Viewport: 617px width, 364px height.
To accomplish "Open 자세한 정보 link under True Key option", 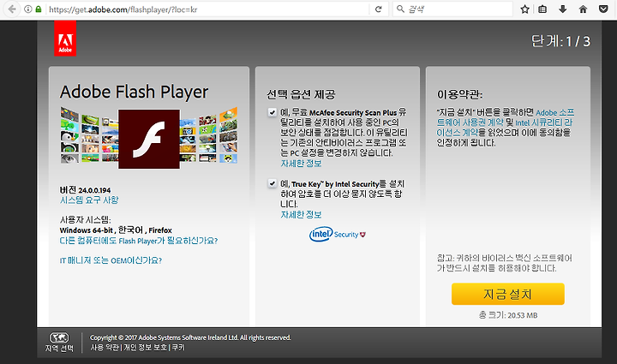I will [x=301, y=215].
